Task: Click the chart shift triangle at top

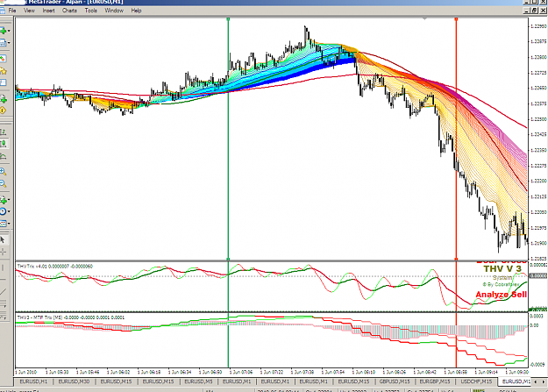Action: 424,19
